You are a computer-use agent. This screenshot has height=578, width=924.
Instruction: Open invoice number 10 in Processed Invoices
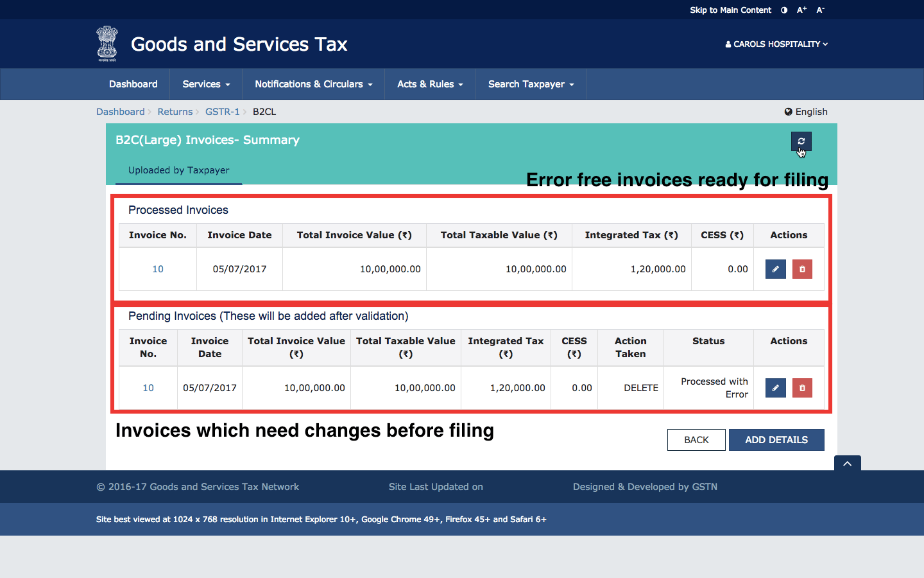pyautogui.click(x=158, y=269)
